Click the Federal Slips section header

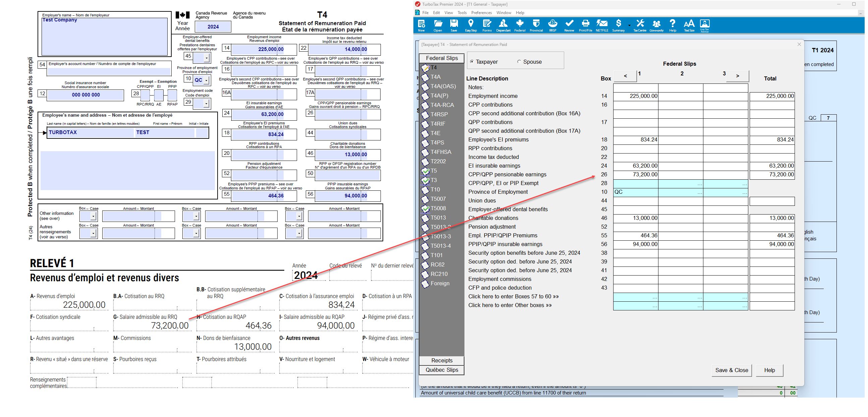(x=442, y=58)
